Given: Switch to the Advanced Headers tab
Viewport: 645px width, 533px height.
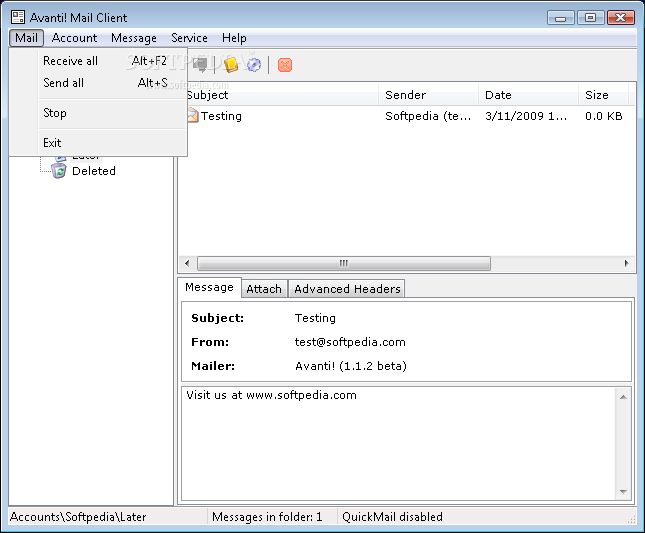Looking at the screenshot, I should coord(347,289).
